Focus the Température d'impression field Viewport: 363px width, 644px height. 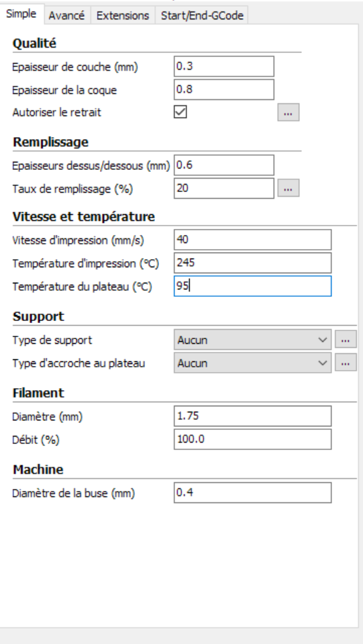[x=253, y=263]
